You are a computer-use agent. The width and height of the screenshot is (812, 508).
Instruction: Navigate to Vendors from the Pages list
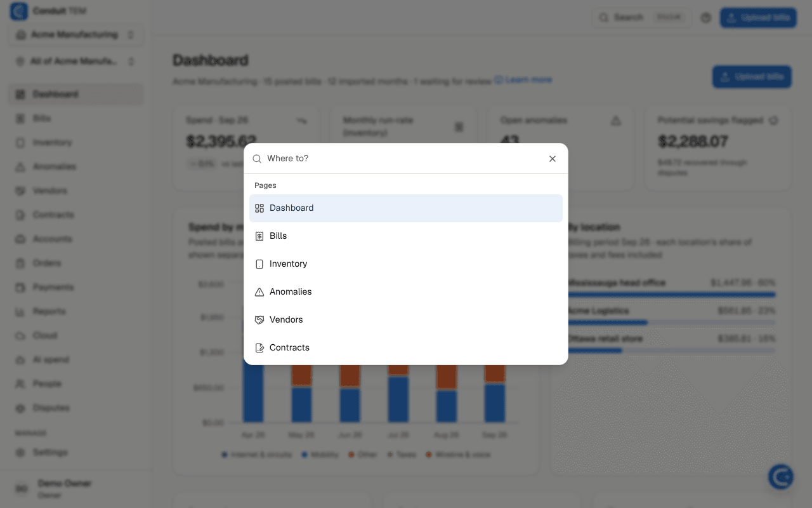click(406, 320)
